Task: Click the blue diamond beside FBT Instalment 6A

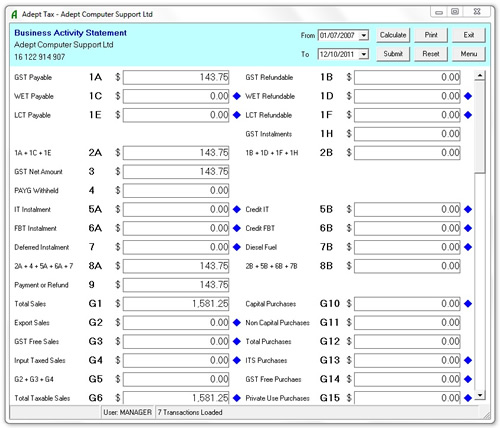Action: 237,228
